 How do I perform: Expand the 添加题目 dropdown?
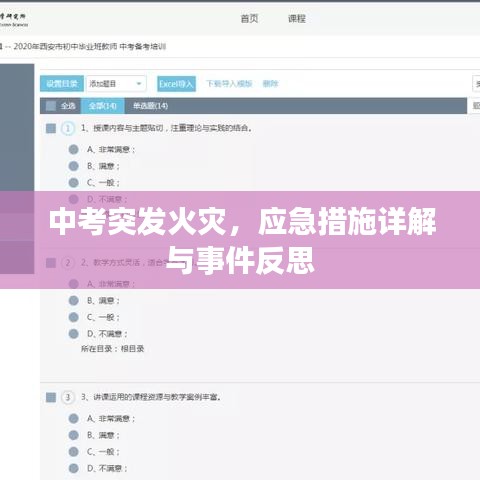116,83
